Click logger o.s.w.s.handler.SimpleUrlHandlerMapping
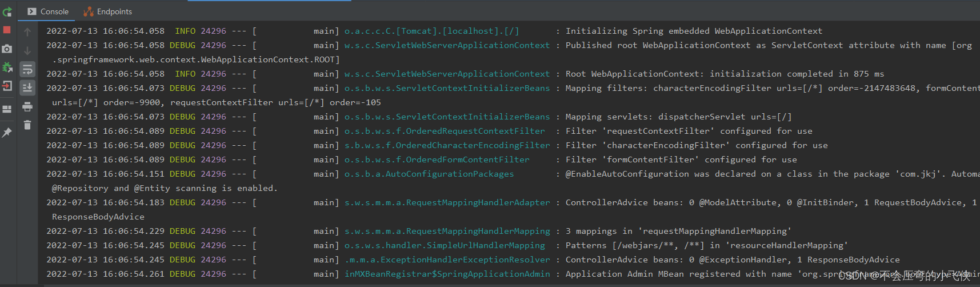 (x=444, y=245)
